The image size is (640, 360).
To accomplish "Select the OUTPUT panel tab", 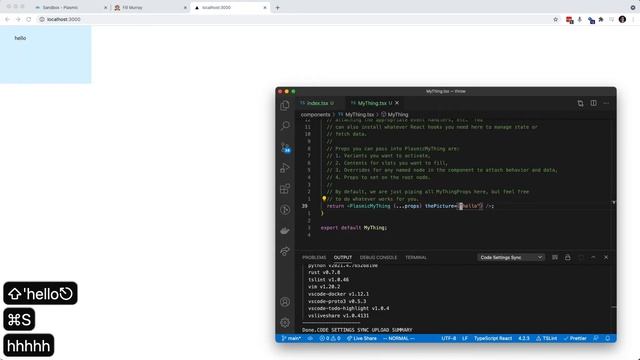I will click(x=342, y=258).
